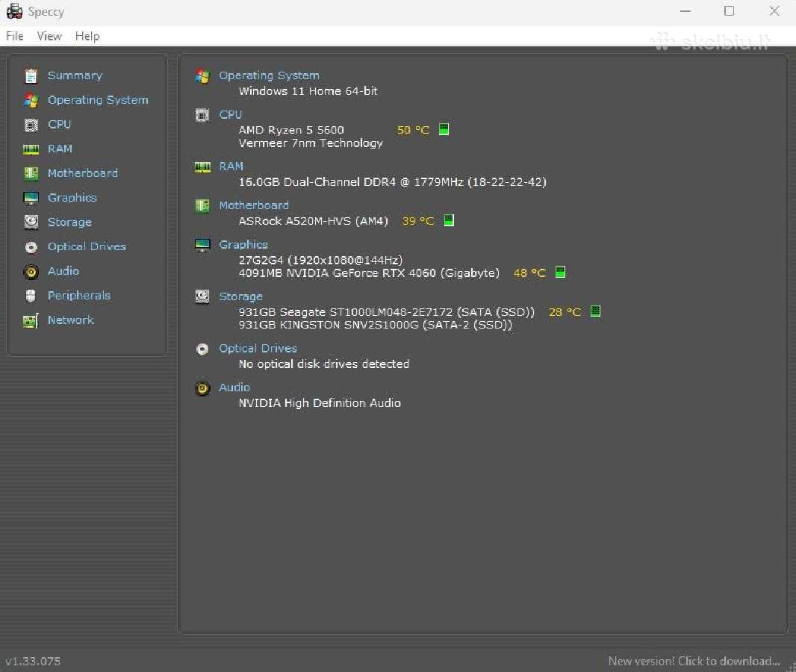The width and height of the screenshot is (796, 672).
Task: Click the Operating System heading link in main panel
Action: 269,75
